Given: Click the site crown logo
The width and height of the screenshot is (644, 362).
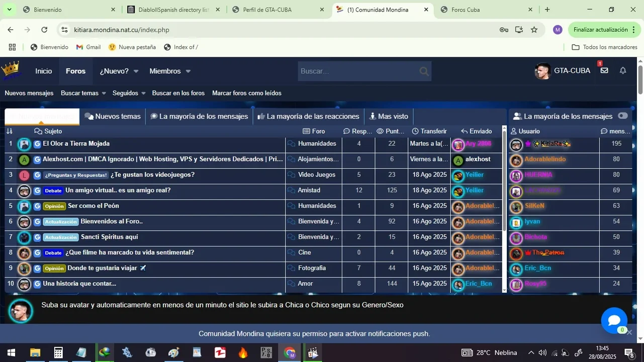Looking at the screenshot, I should [11, 71].
